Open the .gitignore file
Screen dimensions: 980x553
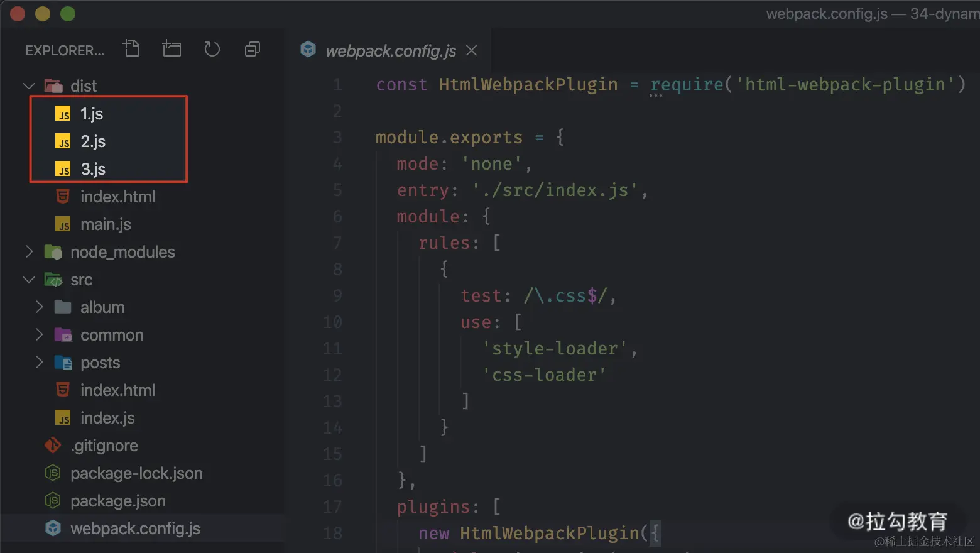point(104,446)
